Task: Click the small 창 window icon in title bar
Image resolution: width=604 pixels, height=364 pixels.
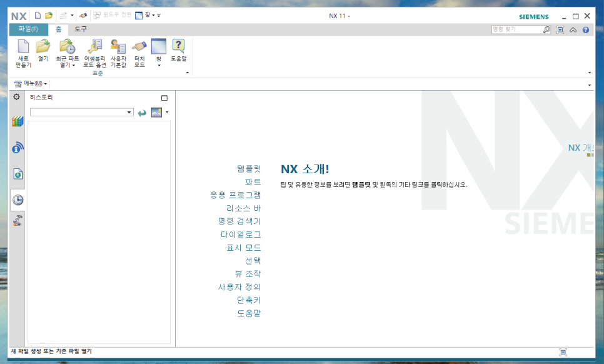Action: pyautogui.click(x=139, y=16)
